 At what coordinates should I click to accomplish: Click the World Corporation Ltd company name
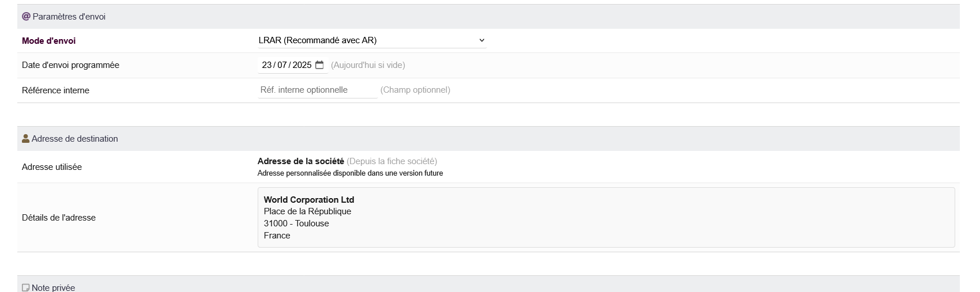[x=309, y=200]
